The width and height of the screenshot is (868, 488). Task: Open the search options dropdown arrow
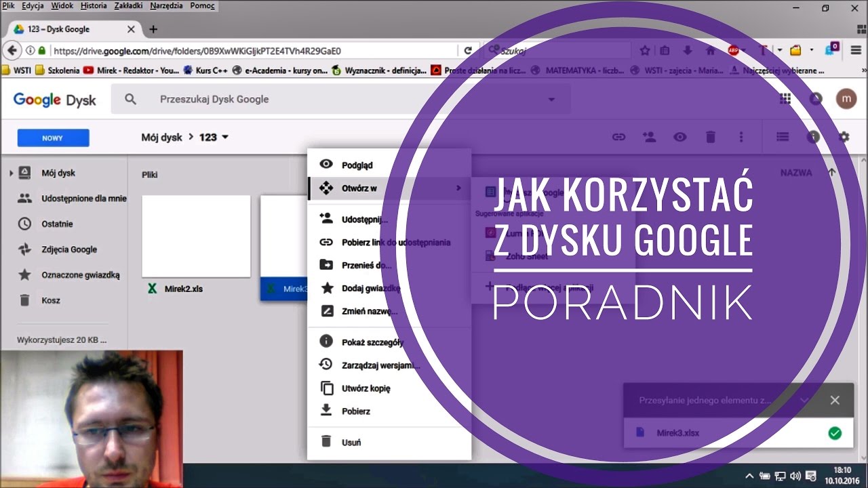551,100
